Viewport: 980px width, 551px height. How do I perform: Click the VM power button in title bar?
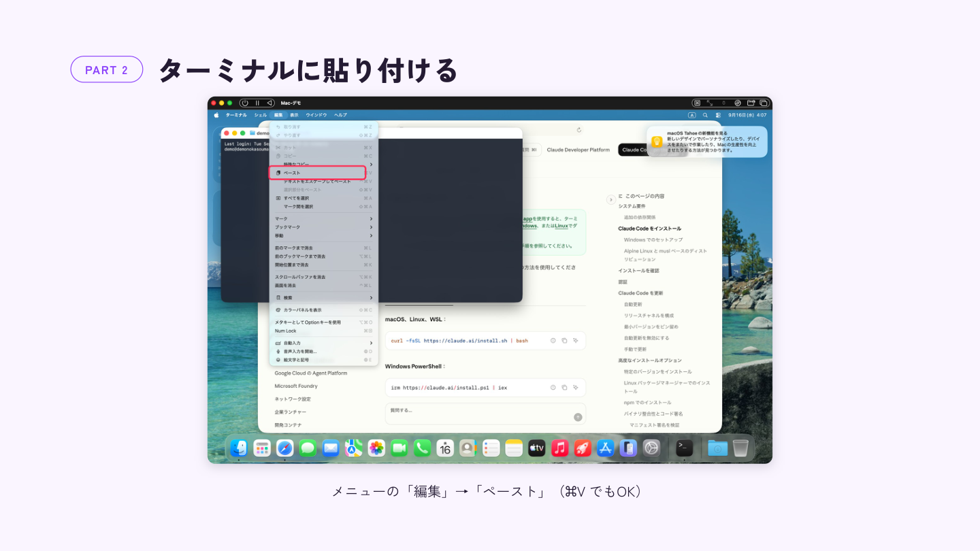[x=244, y=103]
